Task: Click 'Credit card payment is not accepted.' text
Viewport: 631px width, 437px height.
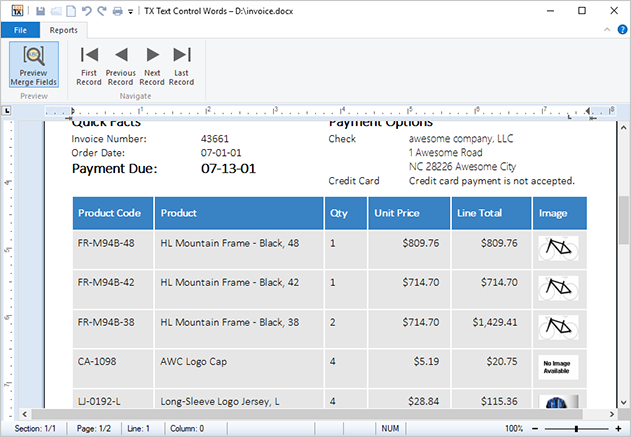Action: pyautogui.click(x=492, y=181)
